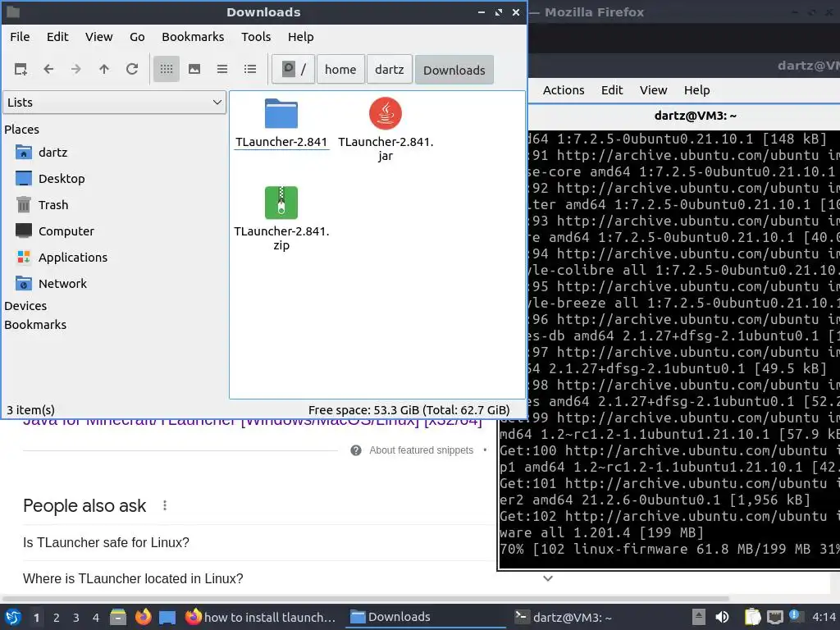Screen dimensions: 840x630
Task: Click show desktop icon on taskbar
Action: (x=167, y=617)
